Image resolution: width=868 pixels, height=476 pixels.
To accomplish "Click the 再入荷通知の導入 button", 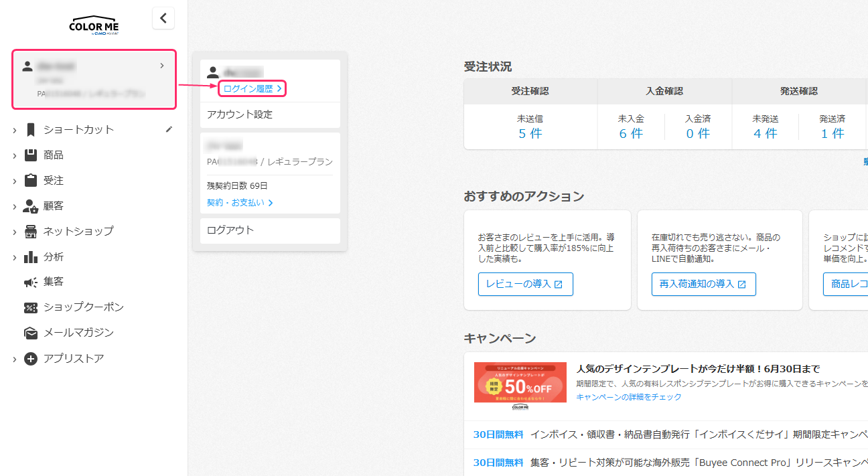I will 704,284.
